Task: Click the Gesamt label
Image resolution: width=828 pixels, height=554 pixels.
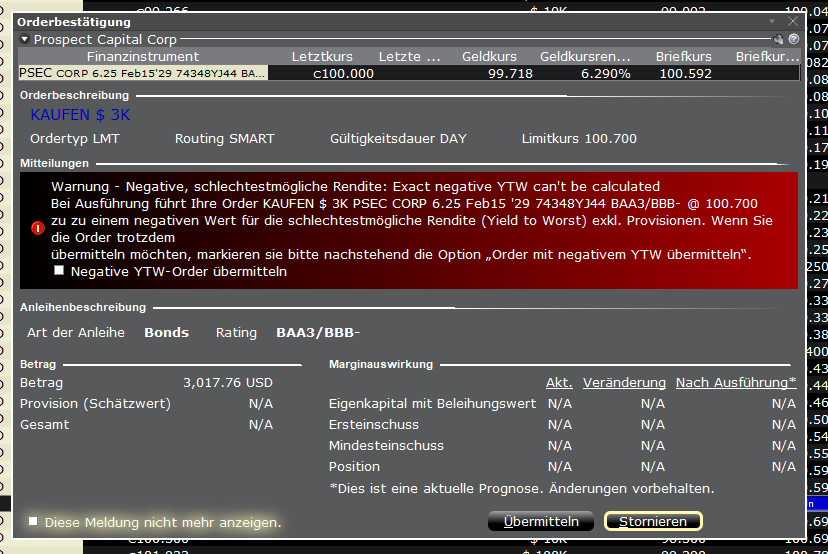Action: [44, 425]
